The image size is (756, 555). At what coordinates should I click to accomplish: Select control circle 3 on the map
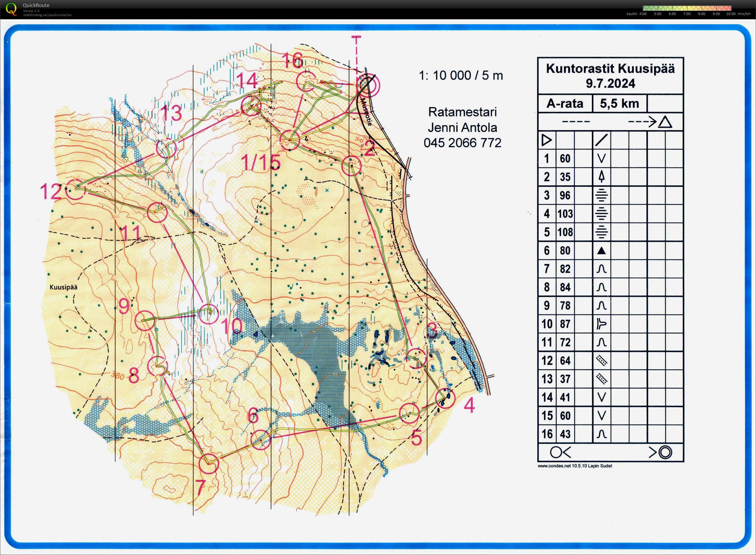[417, 358]
